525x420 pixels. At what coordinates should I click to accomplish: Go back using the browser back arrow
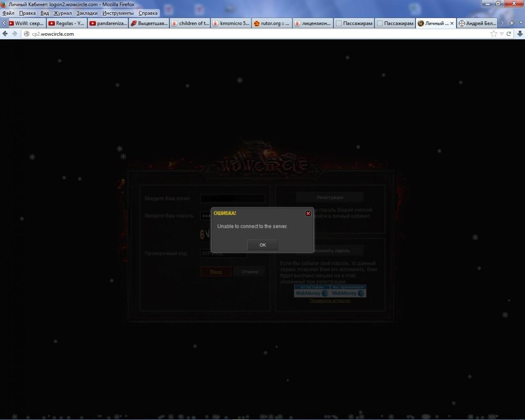5,34
